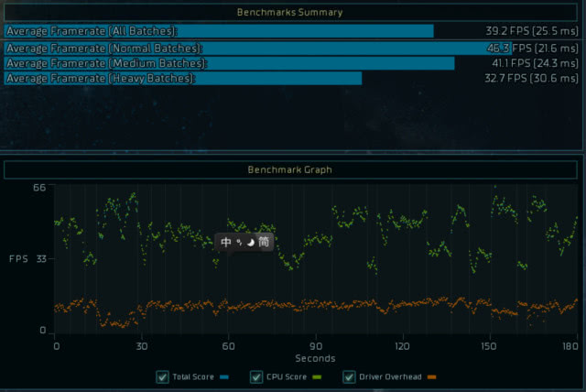Uncheck the CPU Score checkbox
The width and height of the screenshot is (586, 392).
(x=255, y=376)
